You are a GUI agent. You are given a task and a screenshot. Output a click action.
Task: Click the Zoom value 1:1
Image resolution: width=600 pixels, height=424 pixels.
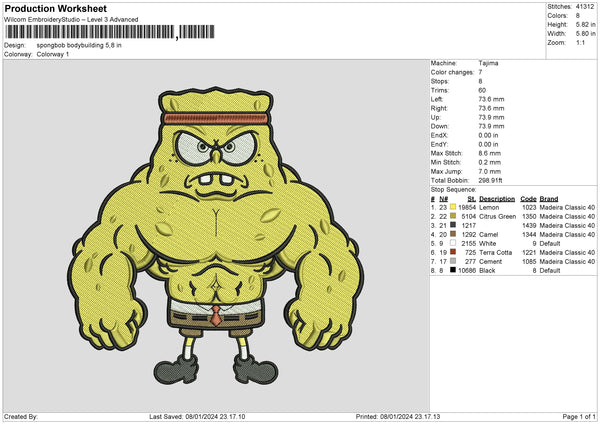coord(580,42)
